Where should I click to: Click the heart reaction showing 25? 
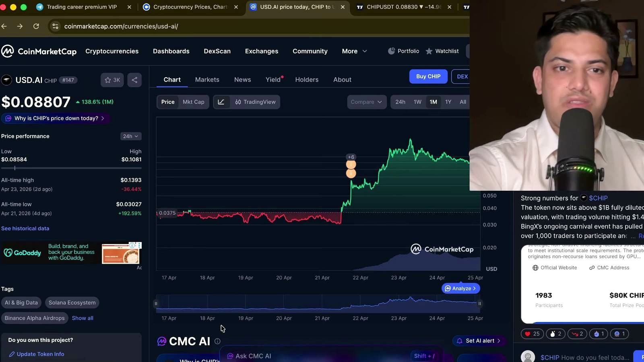(532, 334)
